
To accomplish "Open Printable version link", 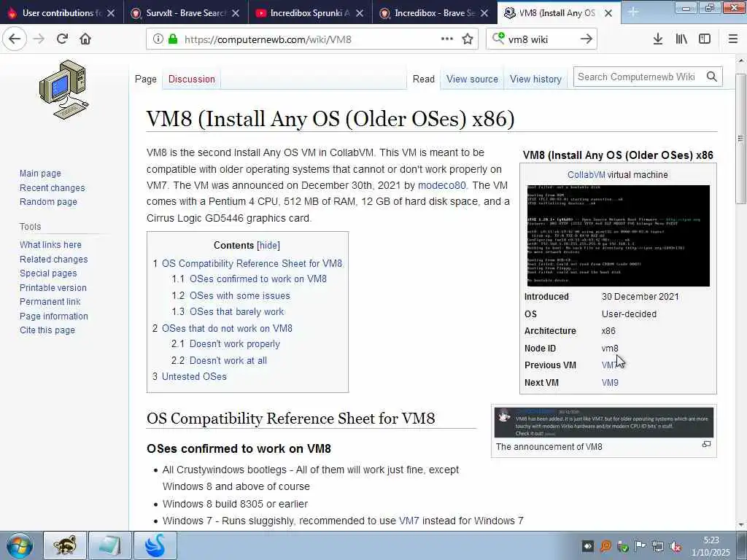I will point(53,287).
